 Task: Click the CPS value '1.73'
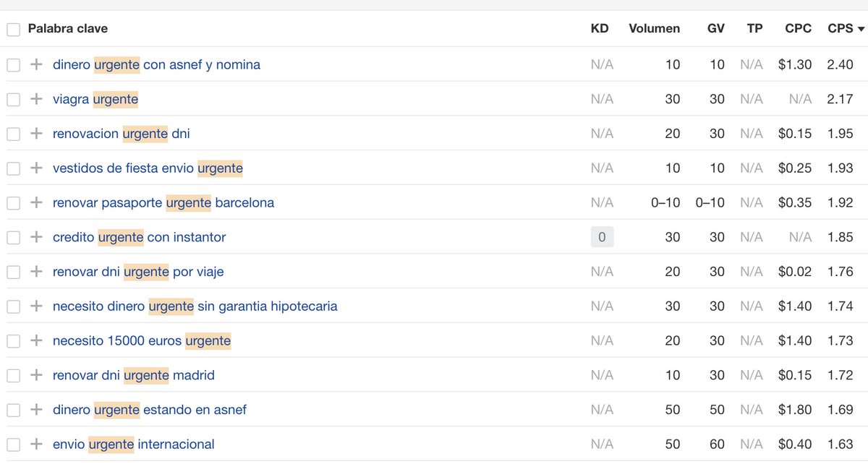point(841,341)
